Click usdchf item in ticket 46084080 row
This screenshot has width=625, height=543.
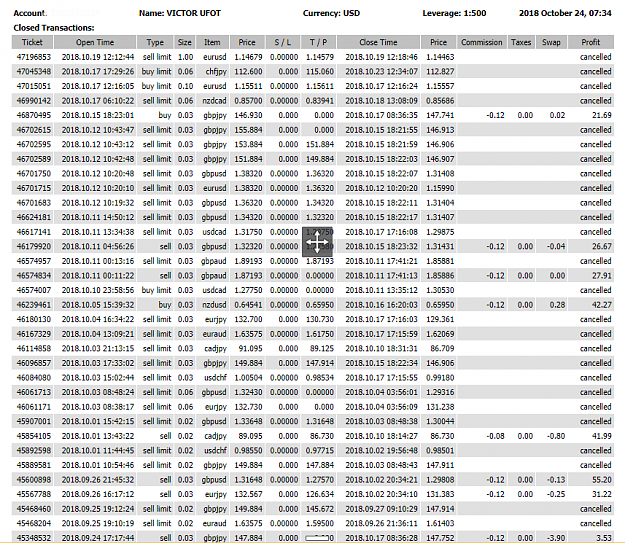pyautogui.click(x=215, y=378)
